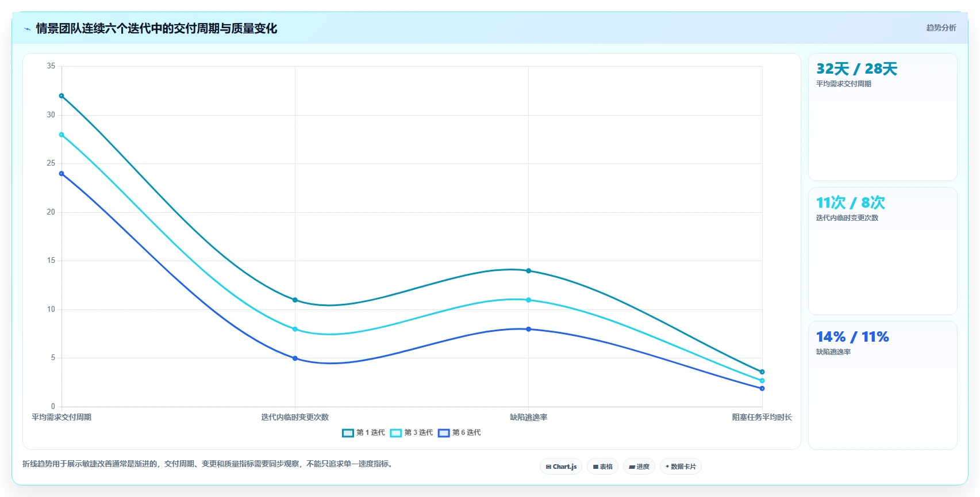Screen dimensions: 980x497
Task: Click the Chart.js tag chip
Action: (561, 467)
